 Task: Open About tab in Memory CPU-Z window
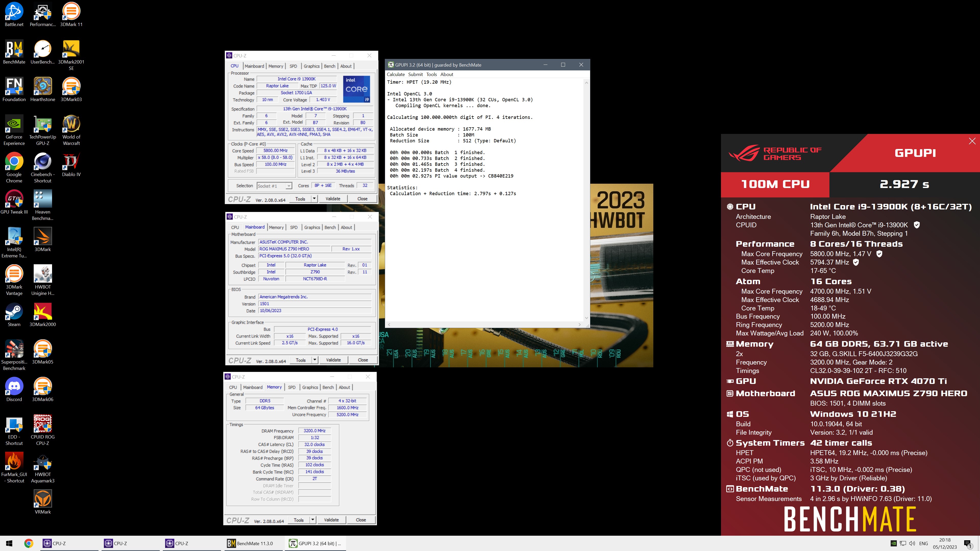coord(344,387)
